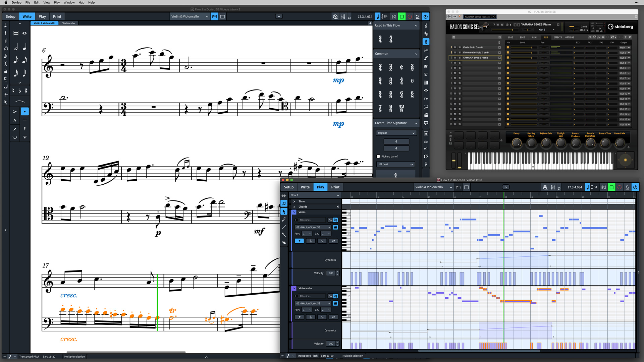Toggle the record button in top toolbar
644x362 pixels.
click(410, 16)
